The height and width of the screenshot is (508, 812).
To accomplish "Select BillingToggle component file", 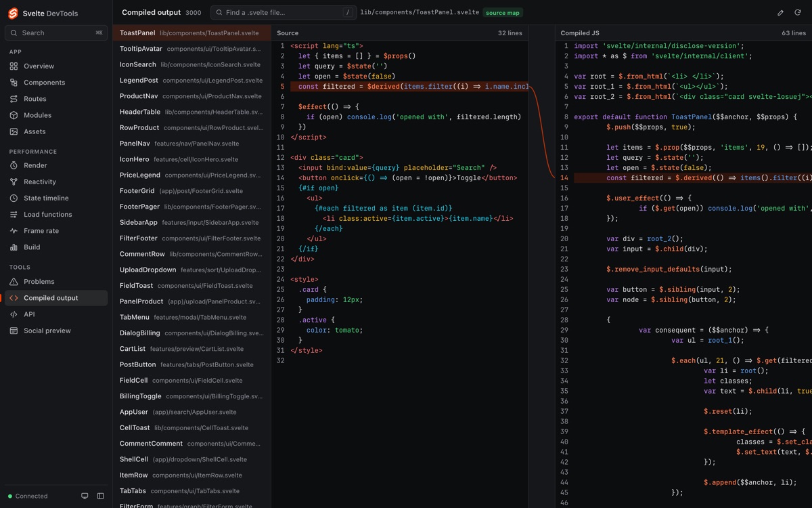I will click(191, 396).
